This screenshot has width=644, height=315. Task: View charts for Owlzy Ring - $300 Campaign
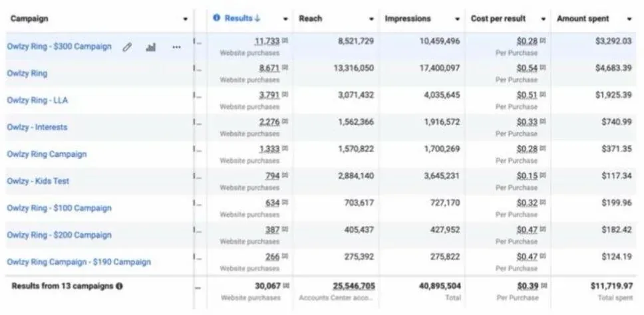(151, 47)
